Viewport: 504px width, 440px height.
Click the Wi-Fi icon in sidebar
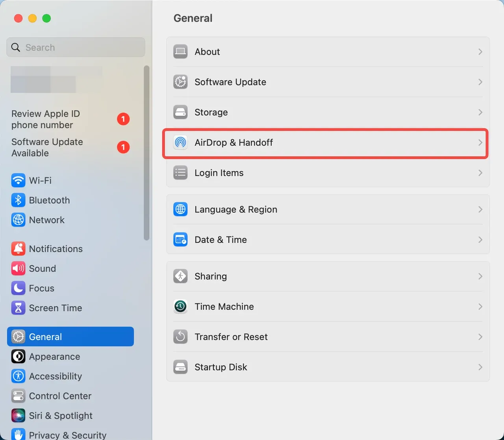click(18, 181)
